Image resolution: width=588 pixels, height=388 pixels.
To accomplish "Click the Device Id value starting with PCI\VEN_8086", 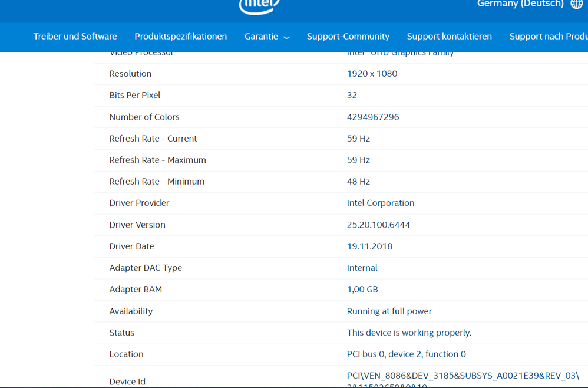I will tap(463, 376).
